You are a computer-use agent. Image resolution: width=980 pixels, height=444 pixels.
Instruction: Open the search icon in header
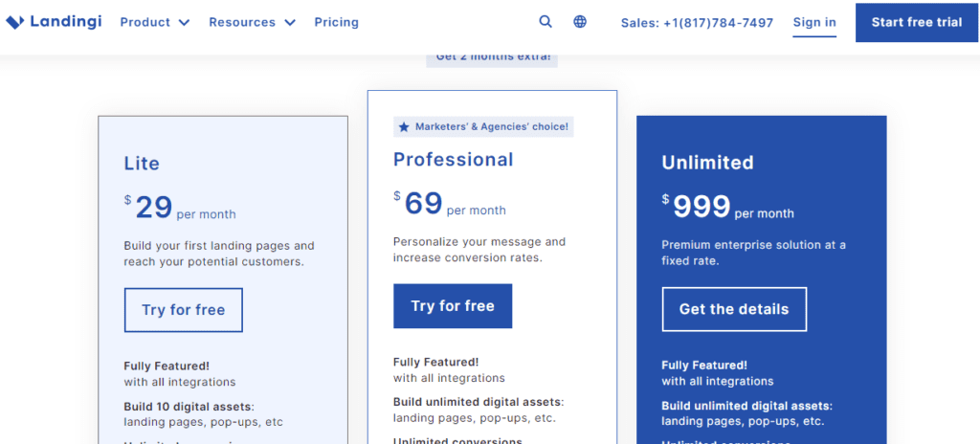point(546,22)
